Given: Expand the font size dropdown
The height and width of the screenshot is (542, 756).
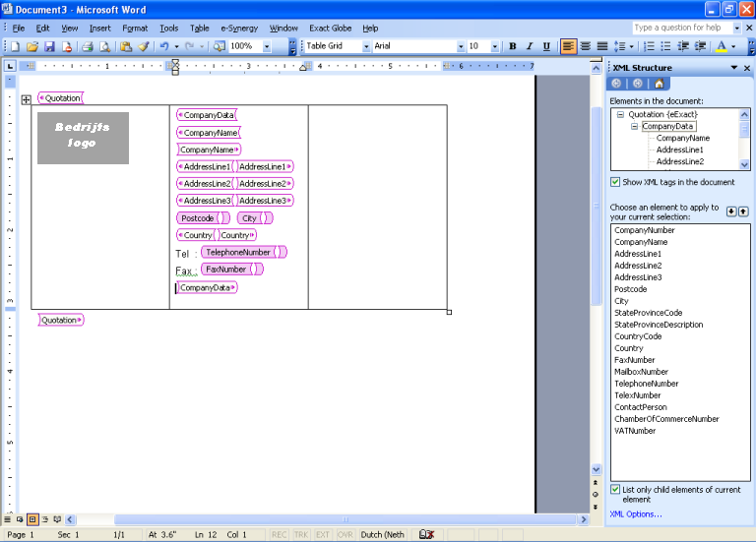Looking at the screenshot, I should tap(493, 46).
